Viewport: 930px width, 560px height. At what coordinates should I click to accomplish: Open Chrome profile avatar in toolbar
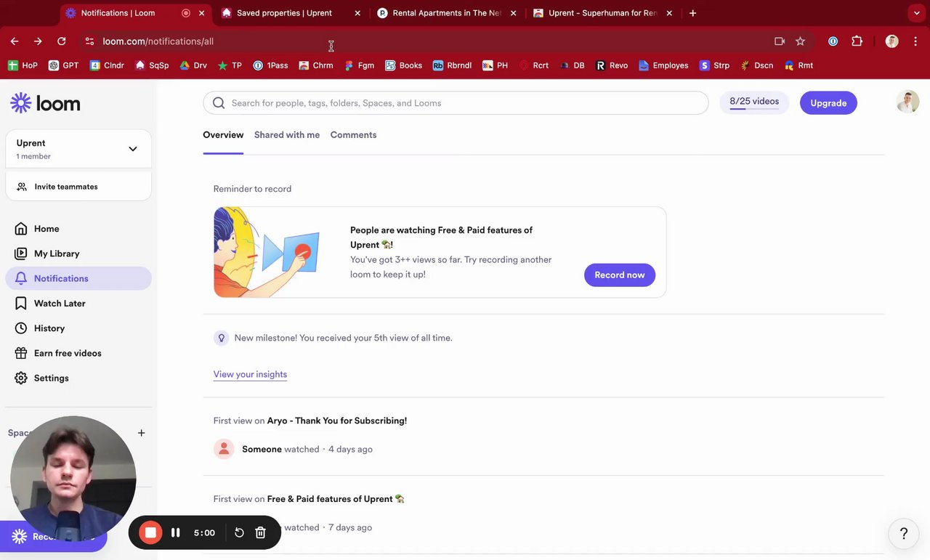tap(891, 41)
